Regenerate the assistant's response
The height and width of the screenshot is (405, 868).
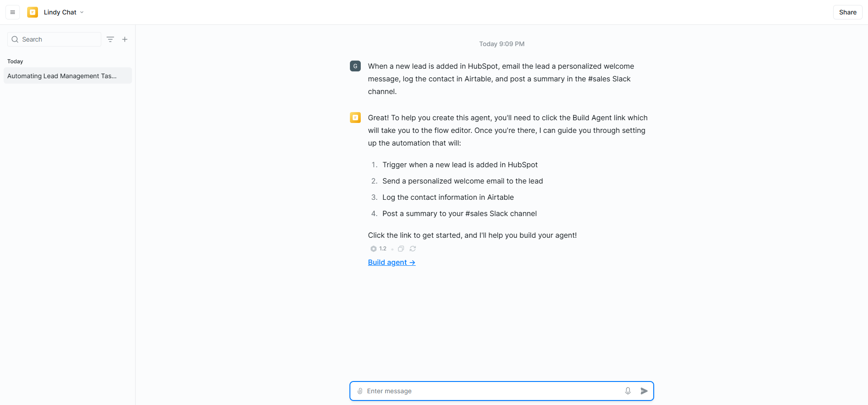coord(413,249)
